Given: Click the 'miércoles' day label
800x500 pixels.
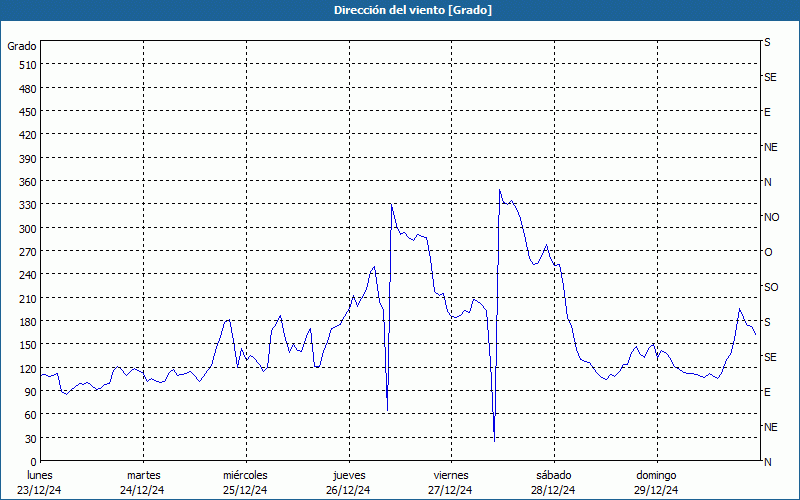Looking at the screenshot, I should pos(245,475).
